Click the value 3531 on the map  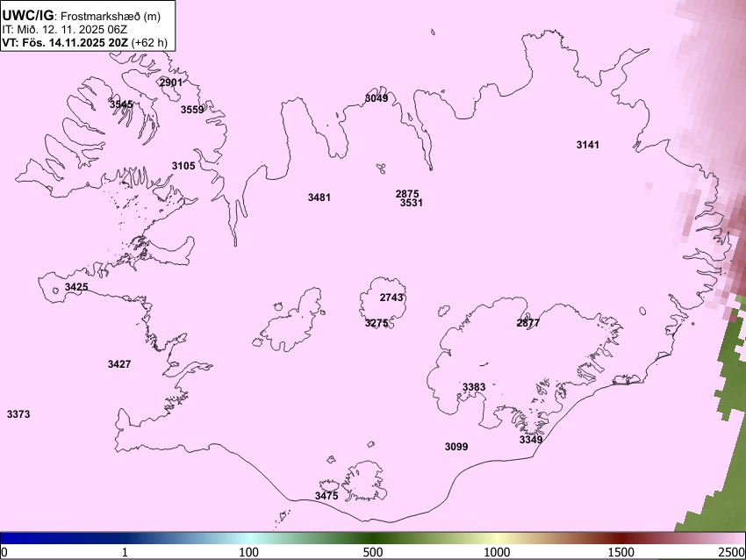click(x=412, y=203)
